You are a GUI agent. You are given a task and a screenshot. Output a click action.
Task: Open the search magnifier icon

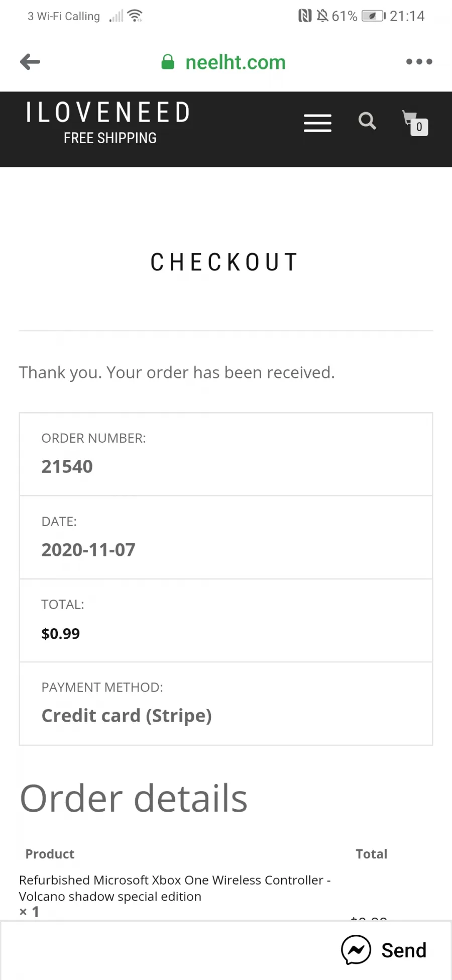click(x=367, y=121)
